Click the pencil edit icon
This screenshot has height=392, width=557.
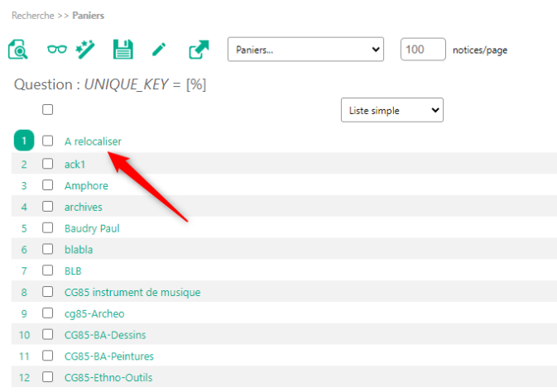160,50
